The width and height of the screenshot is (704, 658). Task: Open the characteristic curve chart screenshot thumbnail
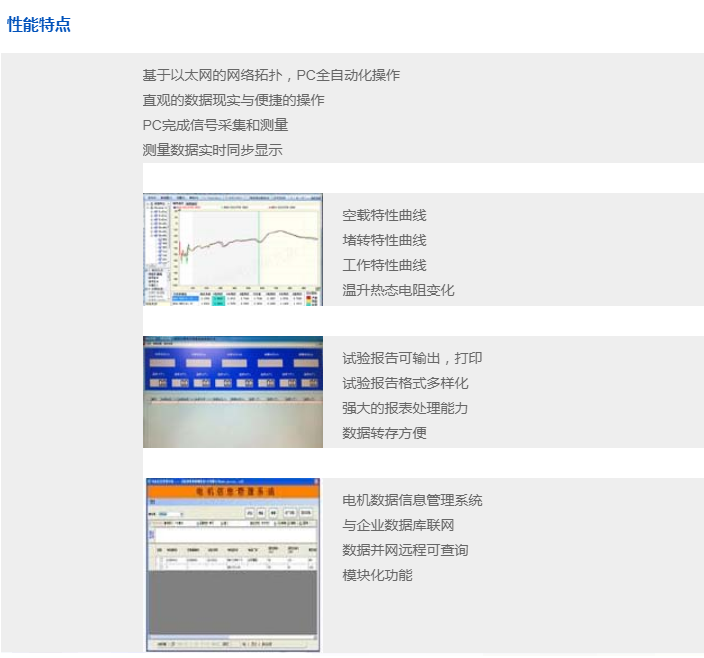point(232,249)
